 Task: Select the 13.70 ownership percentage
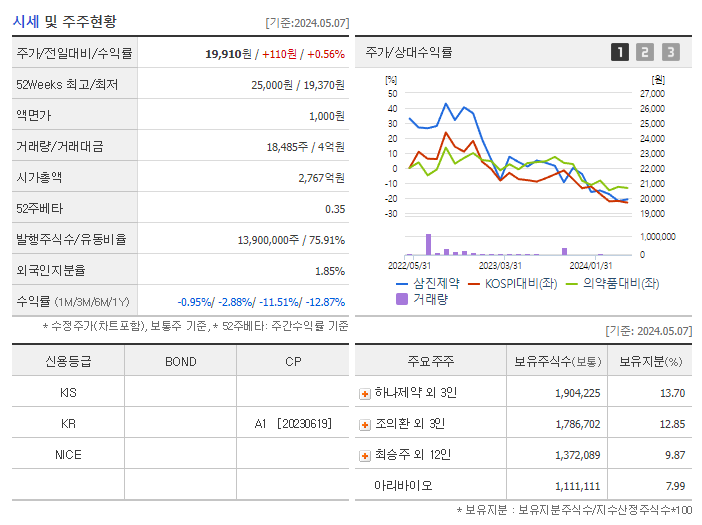[x=672, y=393]
